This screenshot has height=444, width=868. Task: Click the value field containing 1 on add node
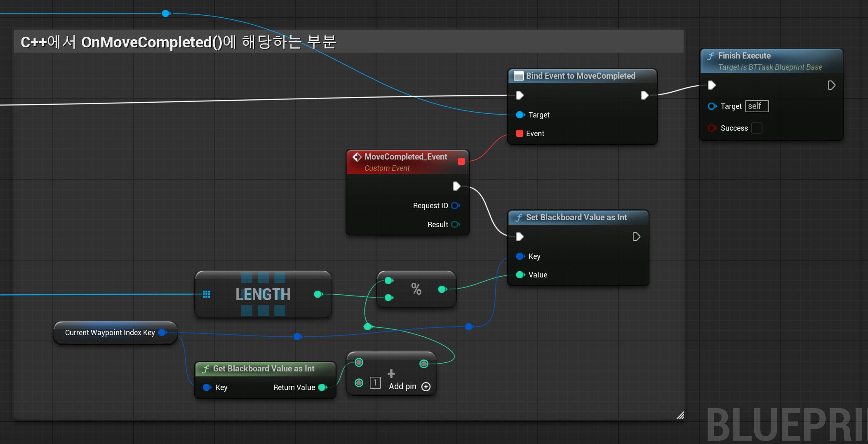click(375, 383)
